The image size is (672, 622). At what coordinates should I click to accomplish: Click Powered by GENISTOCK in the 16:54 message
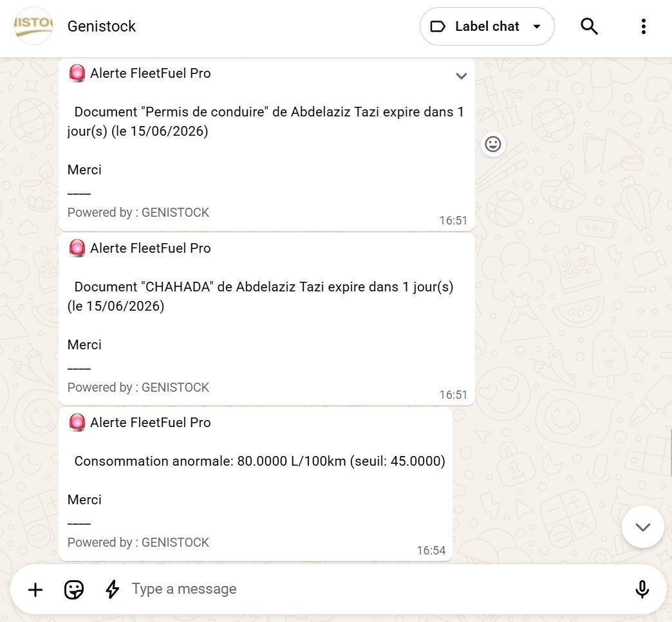tap(138, 542)
